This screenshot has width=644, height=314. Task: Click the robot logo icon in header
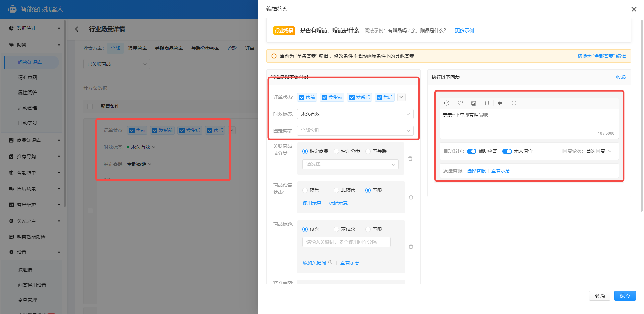pyautogui.click(x=13, y=9)
